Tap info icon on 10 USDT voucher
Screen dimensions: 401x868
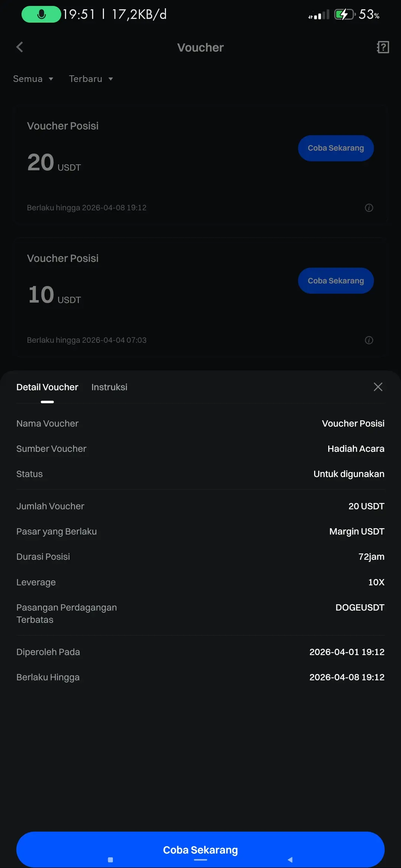369,340
